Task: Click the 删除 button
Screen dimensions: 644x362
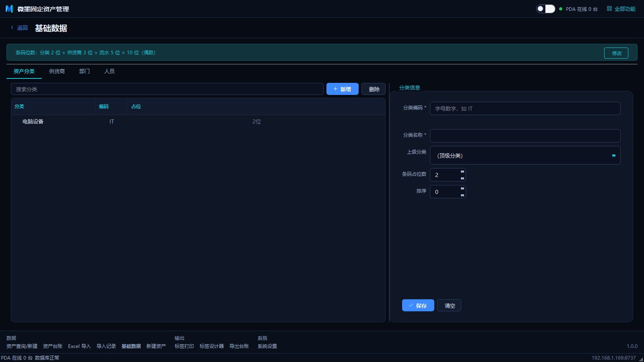Action: (x=374, y=89)
